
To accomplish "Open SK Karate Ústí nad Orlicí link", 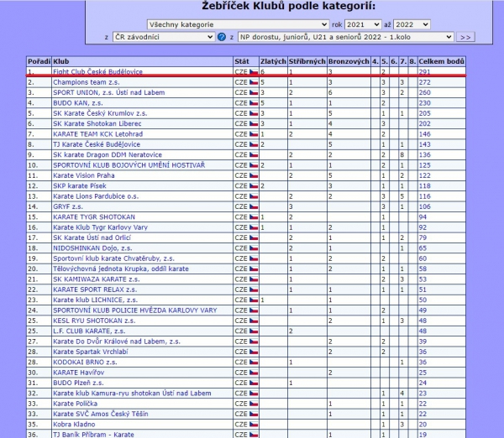I will 92,237.
